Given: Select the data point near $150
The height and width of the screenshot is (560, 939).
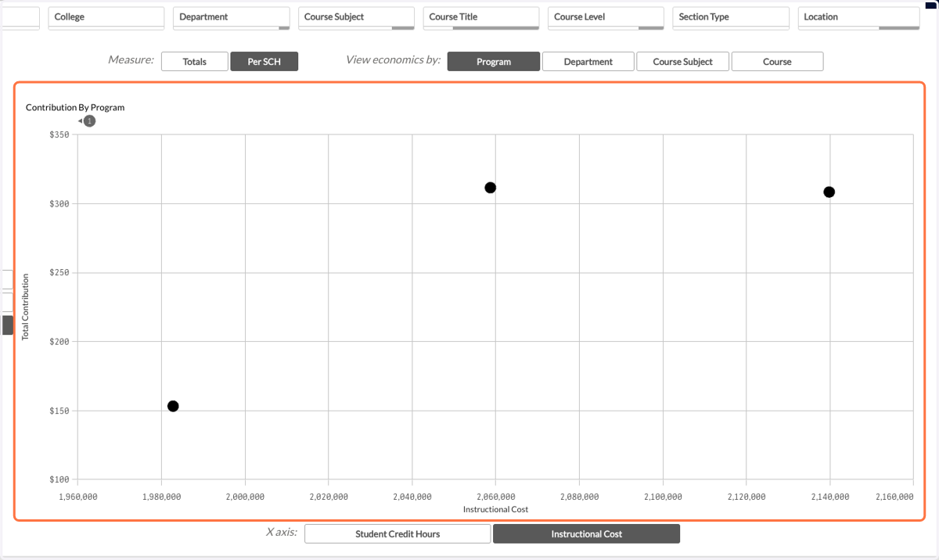Looking at the screenshot, I should coord(173,406).
